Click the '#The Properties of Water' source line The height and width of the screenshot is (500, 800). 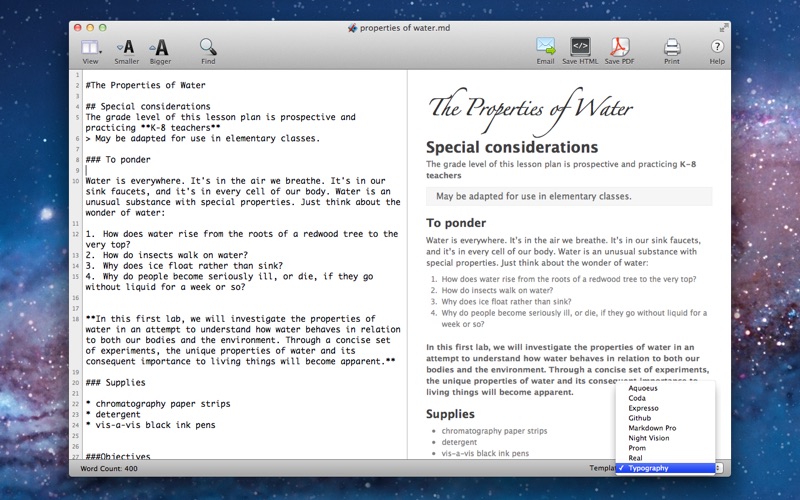click(x=145, y=85)
